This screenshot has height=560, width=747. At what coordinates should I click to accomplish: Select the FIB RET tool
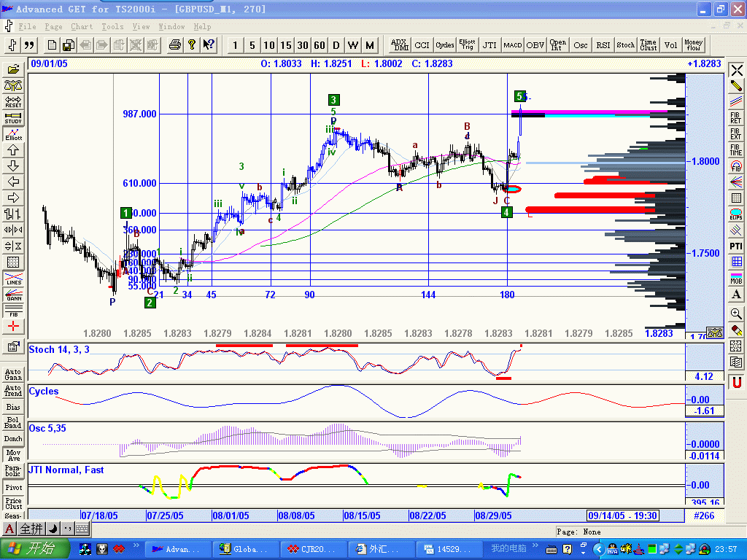tap(736, 117)
